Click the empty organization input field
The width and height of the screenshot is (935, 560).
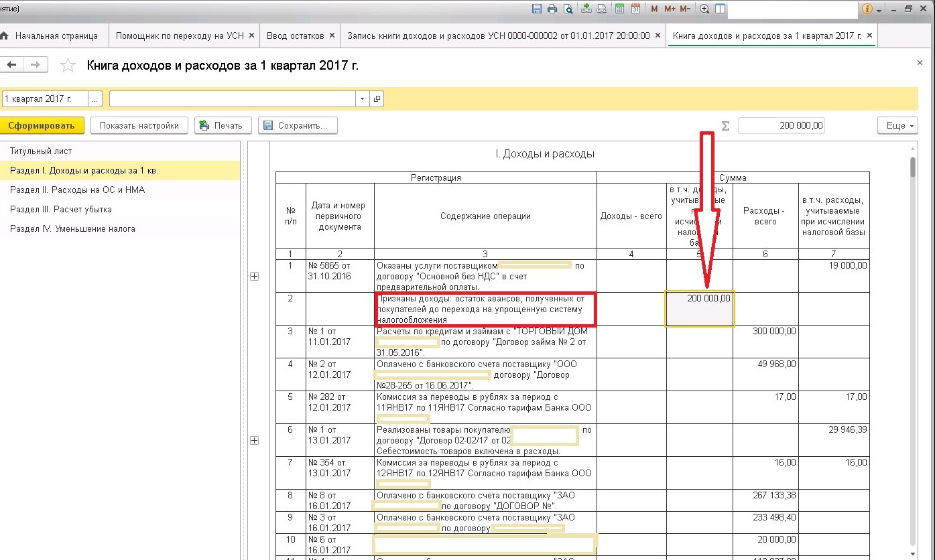233,98
